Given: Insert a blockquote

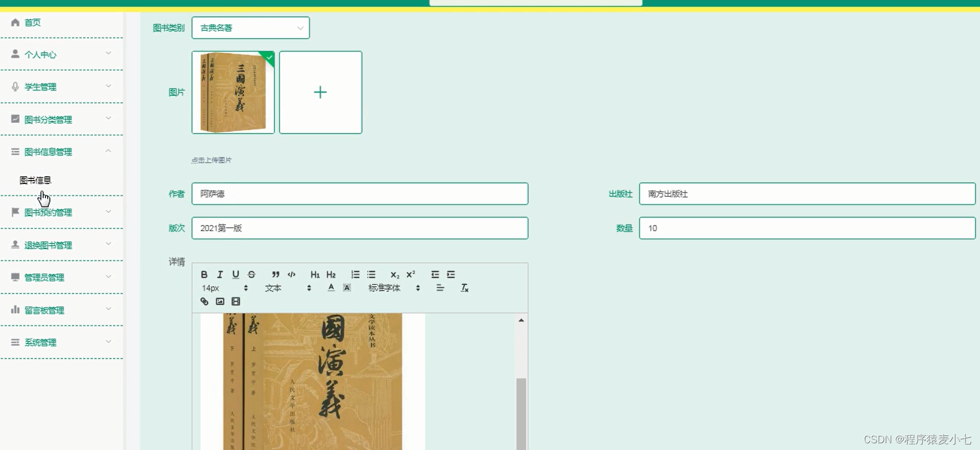Looking at the screenshot, I should point(276,274).
